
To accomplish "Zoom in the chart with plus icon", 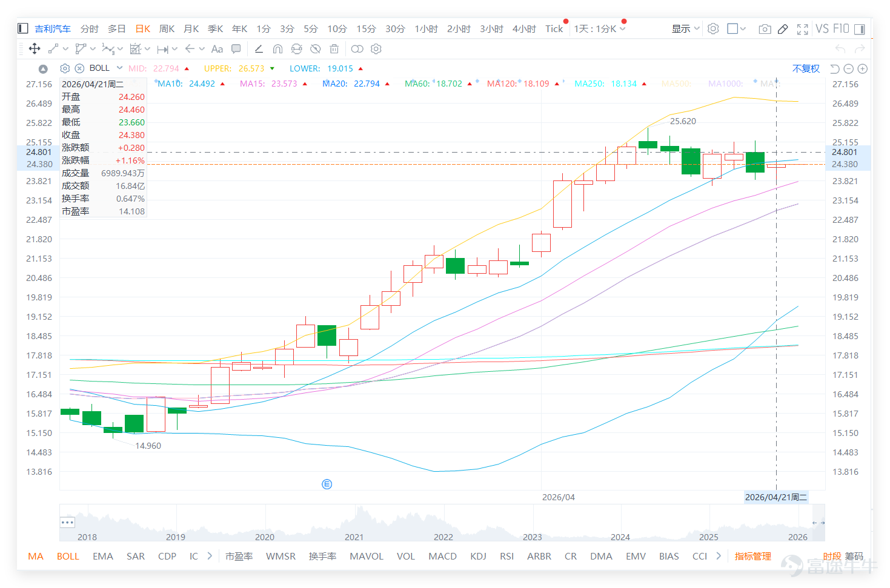I will pos(863,69).
